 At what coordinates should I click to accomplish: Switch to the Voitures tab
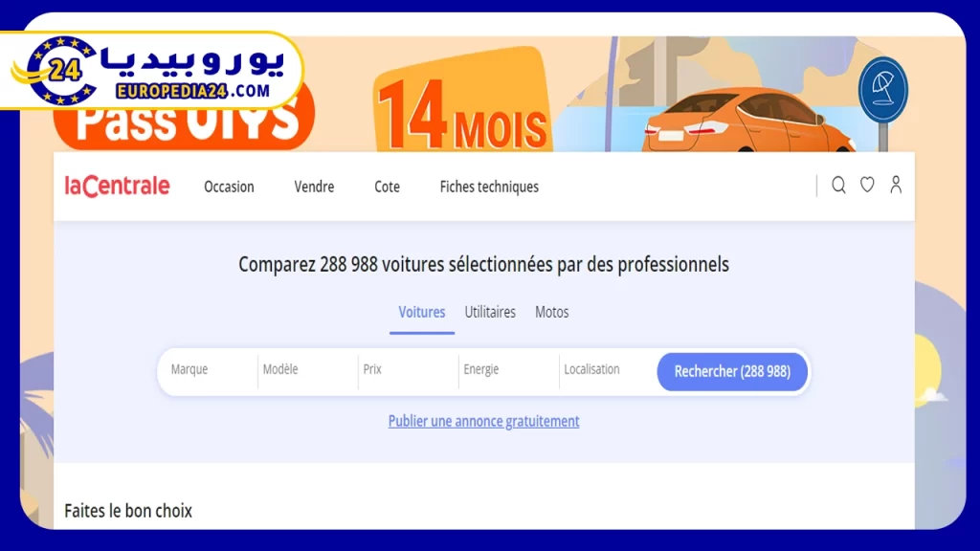coord(422,312)
